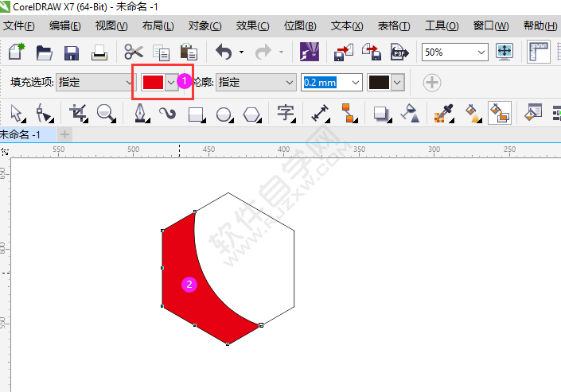Select the Crop tool
This screenshot has width=561, height=392.
pos(79,113)
